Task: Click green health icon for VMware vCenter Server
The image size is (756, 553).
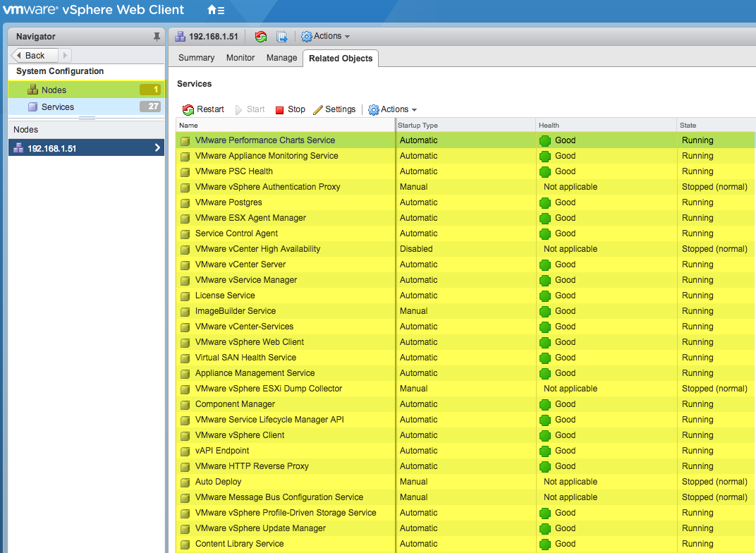Action: [x=545, y=265]
